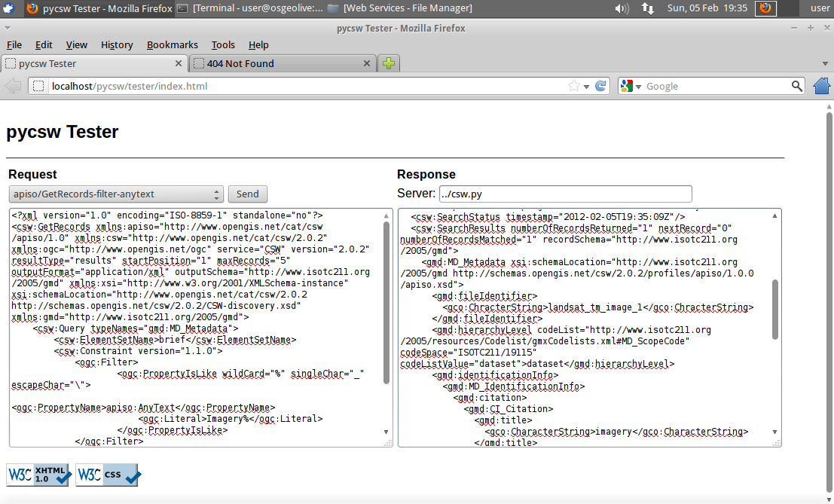834x504 pixels.
Task: Click the Request textarea resize grip
Action: (x=388, y=442)
